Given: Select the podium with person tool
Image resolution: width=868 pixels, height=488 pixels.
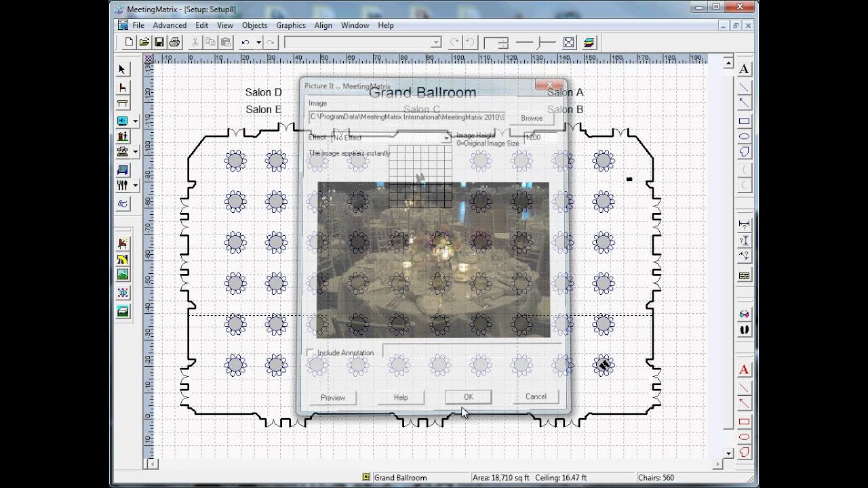Looking at the screenshot, I should (123, 136).
